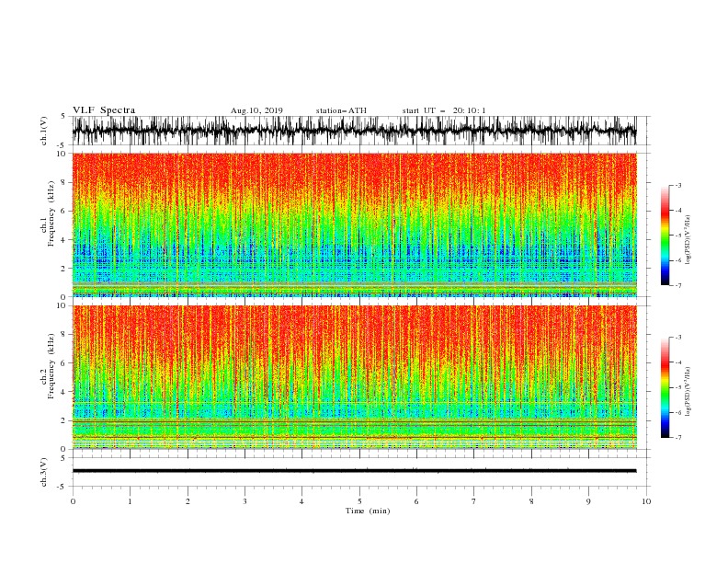728x563 pixels.
Task: Click the time axis tick label '0'
Action: [73, 501]
